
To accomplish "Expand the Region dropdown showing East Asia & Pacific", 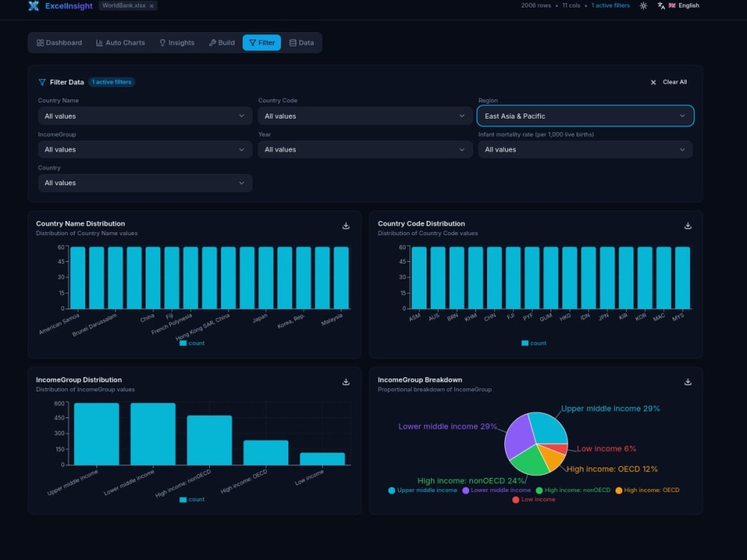I will 585,116.
